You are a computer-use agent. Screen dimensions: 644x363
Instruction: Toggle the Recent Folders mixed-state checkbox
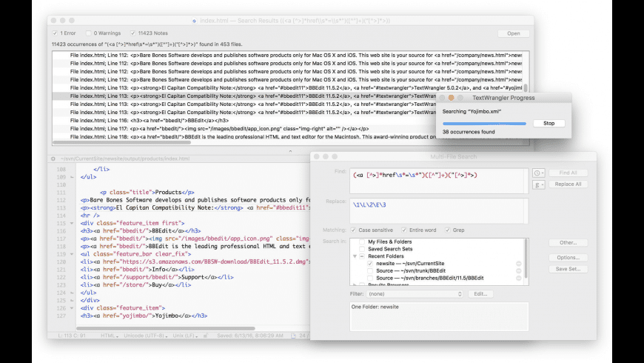[x=362, y=256]
